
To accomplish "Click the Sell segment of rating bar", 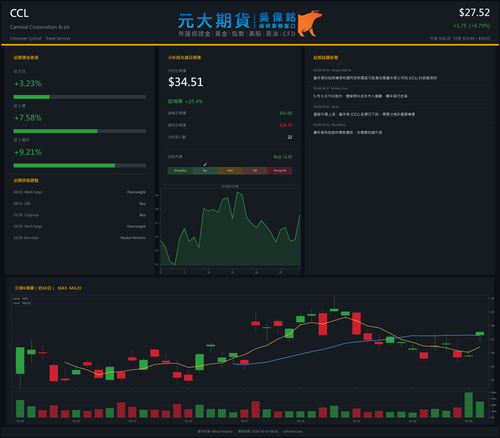I will coord(255,171).
